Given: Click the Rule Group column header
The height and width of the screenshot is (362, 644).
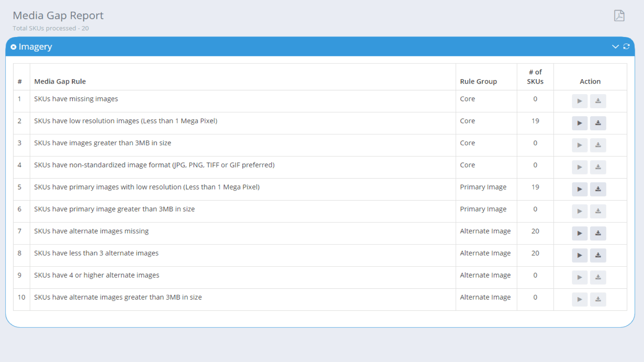Looking at the screenshot, I should point(478,81).
